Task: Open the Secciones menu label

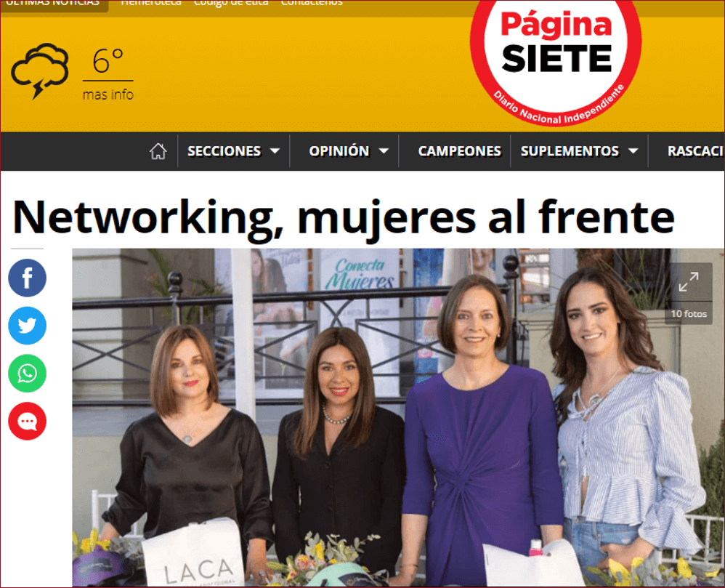Action: pos(224,151)
